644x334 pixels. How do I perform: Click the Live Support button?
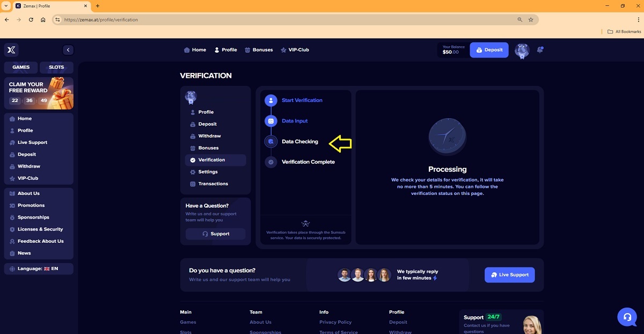click(x=509, y=275)
